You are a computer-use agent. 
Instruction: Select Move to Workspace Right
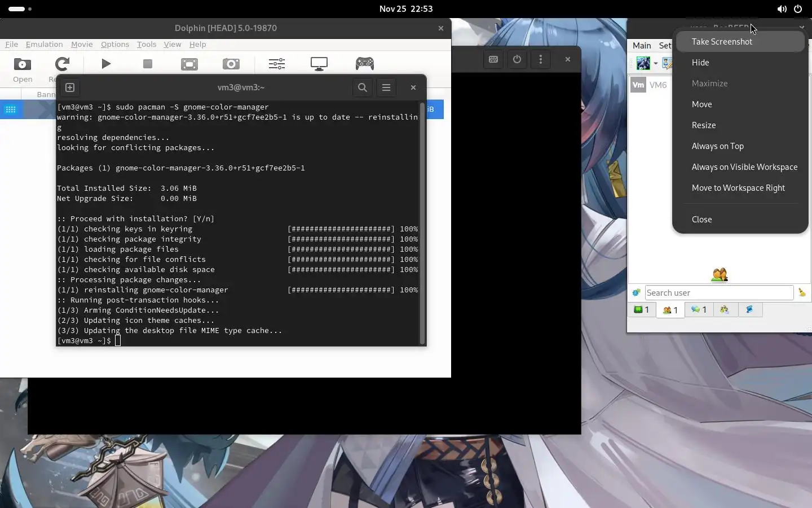pos(740,188)
